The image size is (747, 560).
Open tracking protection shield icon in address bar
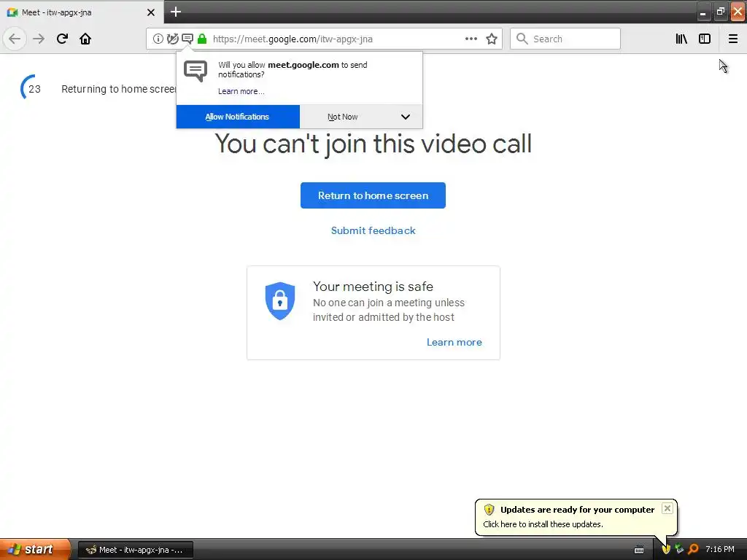point(172,39)
